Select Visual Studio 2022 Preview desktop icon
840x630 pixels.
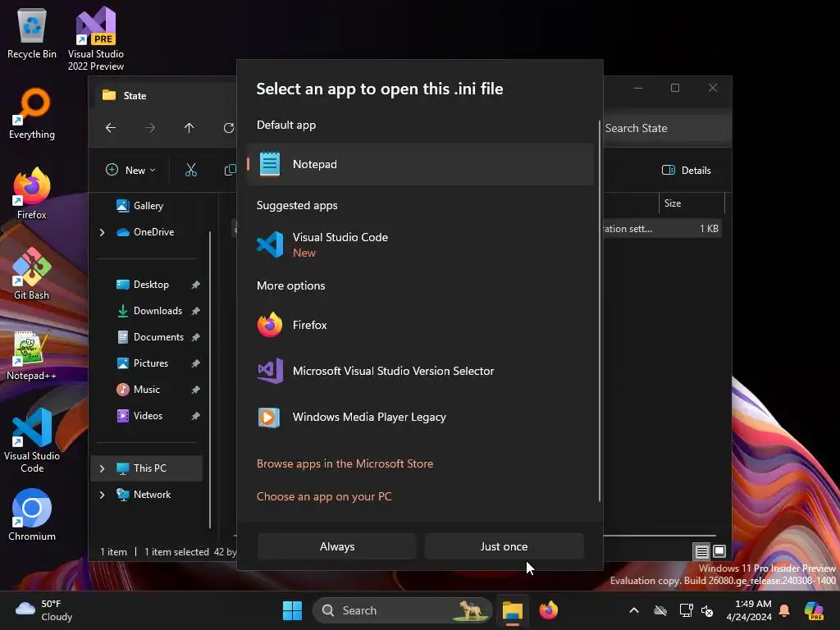pos(96,39)
